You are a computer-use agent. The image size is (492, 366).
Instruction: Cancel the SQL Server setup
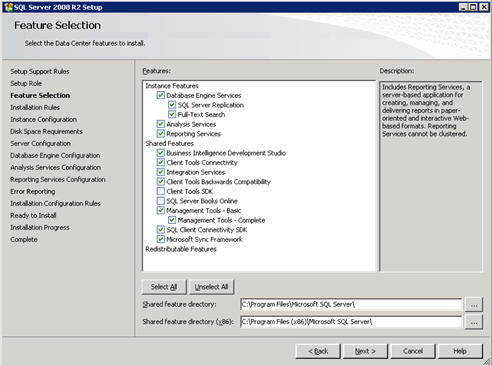[413, 351]
